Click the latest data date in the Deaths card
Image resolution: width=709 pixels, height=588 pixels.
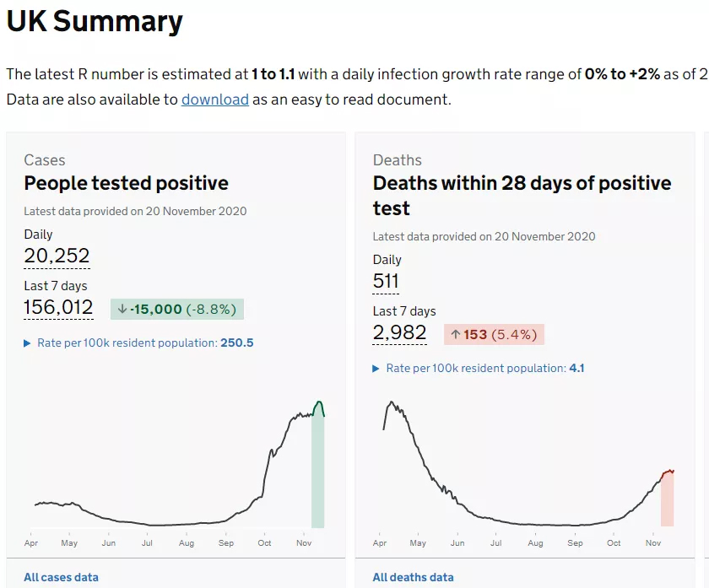484,236
